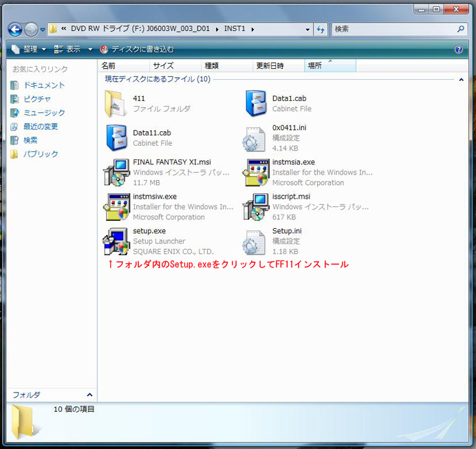Image resolution: width=476 pixels, height=449 pixels.
Task: Click the instmsia.exe file name
Action: point(294,162)
